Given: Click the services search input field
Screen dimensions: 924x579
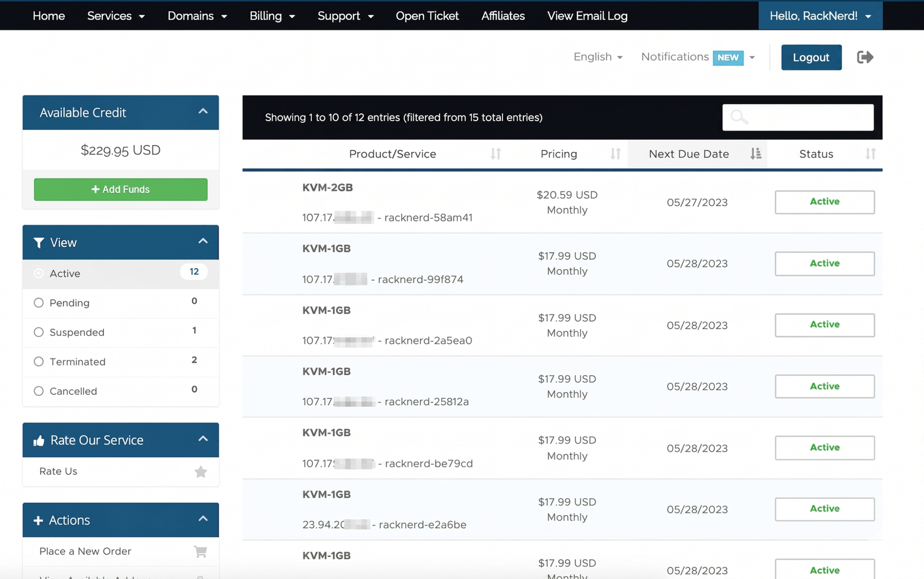Looking at the screenshot, I should 798,117.
